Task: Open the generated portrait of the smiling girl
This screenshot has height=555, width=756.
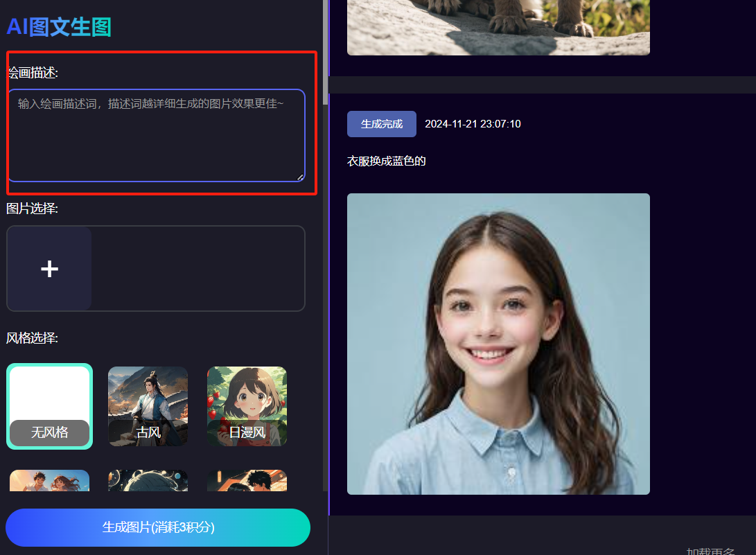Action: (498, 343)
